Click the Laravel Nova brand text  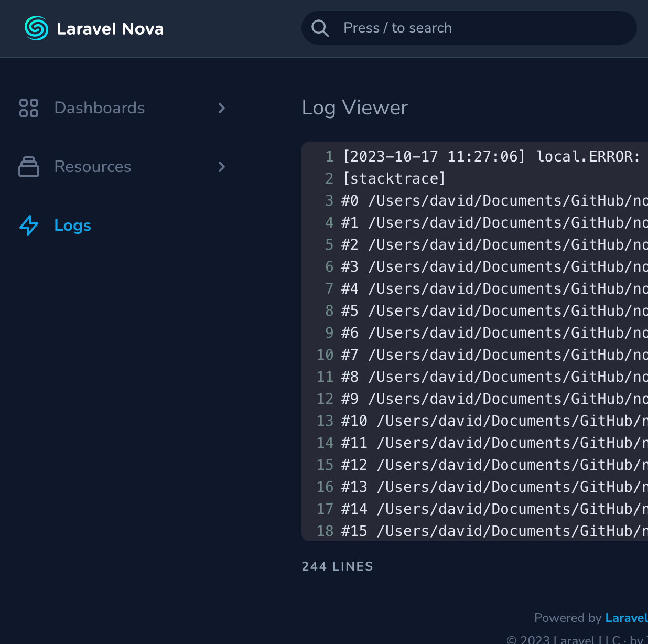110,29
